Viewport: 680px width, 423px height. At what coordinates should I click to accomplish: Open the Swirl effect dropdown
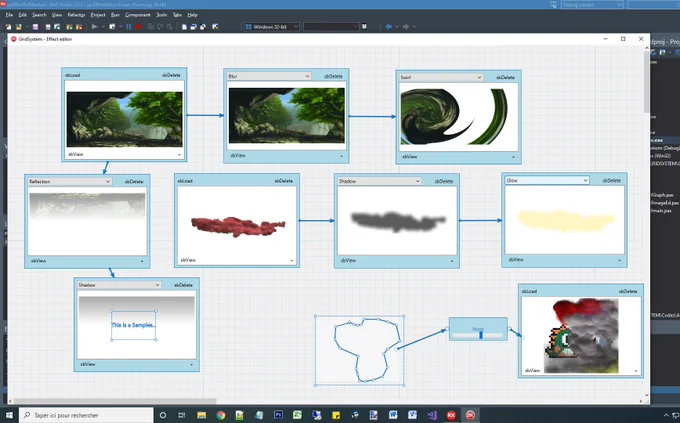point(441,77)
